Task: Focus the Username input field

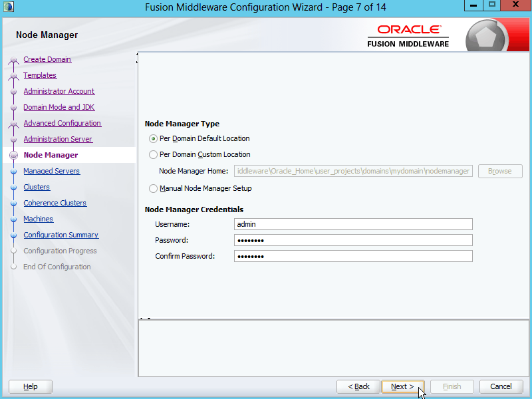Action: point(353,224)
